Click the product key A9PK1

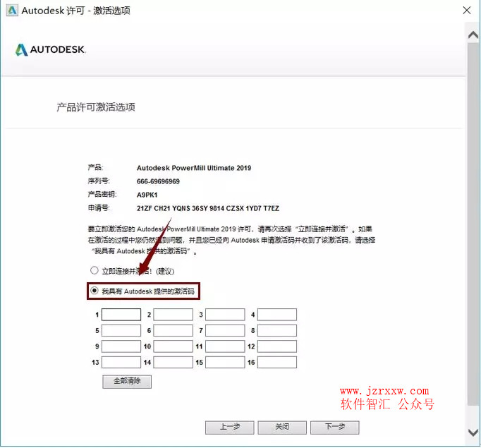point(147,195)
